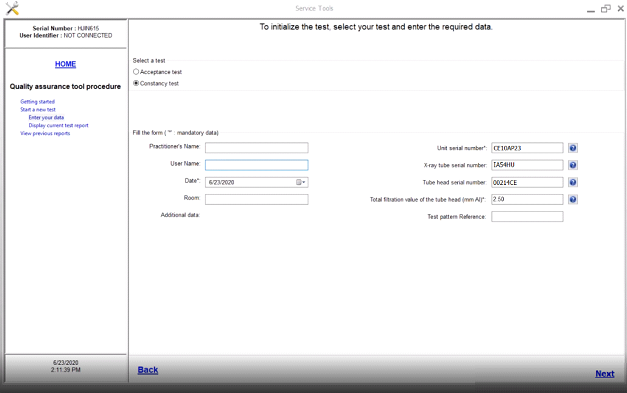Go to the HOME link
This screenshot has width=627, height=393.
pos(66,64)
